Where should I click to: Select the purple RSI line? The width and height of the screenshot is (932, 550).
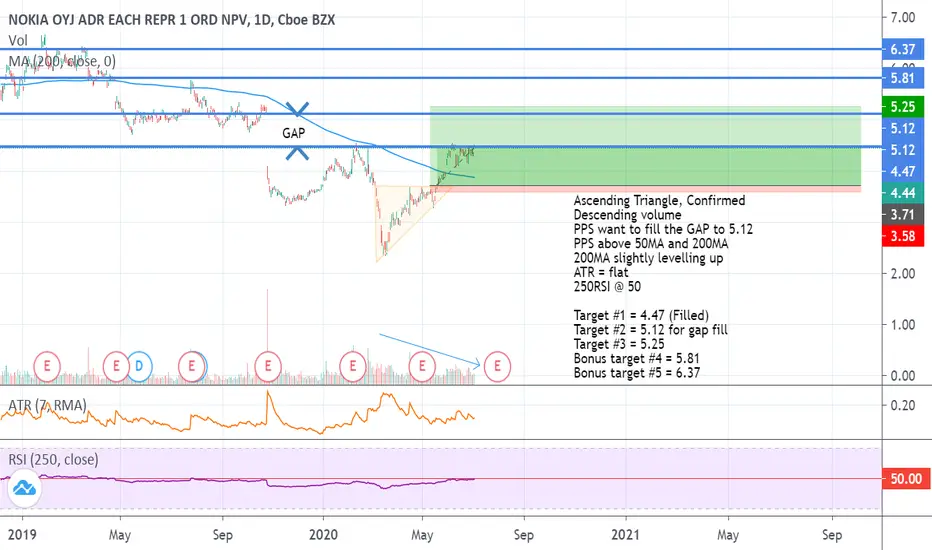click(238, 480)
